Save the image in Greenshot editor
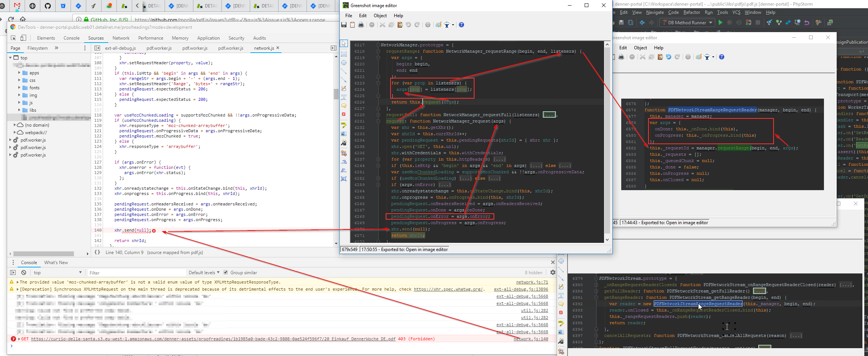The image size is (868, 356). coord(343,25)
